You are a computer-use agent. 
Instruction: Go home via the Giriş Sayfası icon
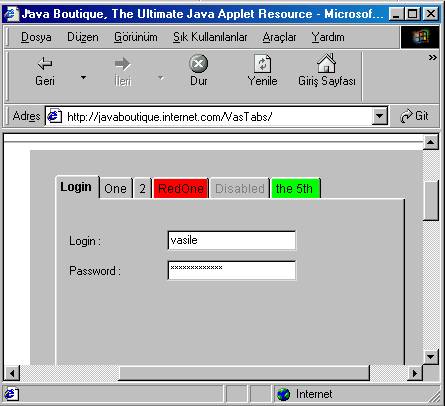pyautogui.click(x=326, y=63)
